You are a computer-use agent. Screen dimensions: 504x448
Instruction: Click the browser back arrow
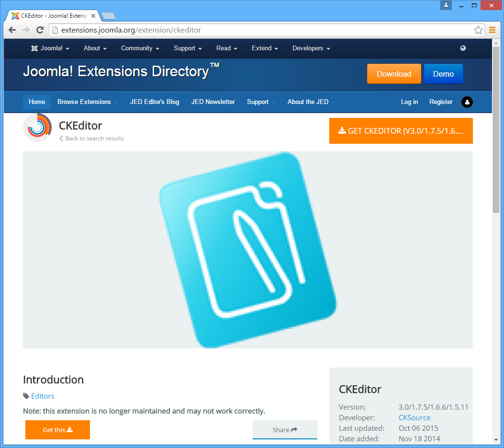(x=12, y=30)
